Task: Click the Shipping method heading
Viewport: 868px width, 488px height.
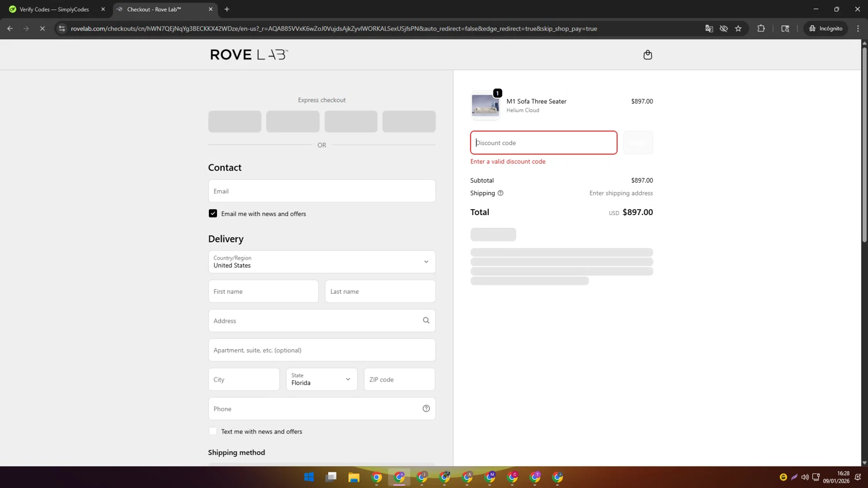Action: click(x=237, y=452)
